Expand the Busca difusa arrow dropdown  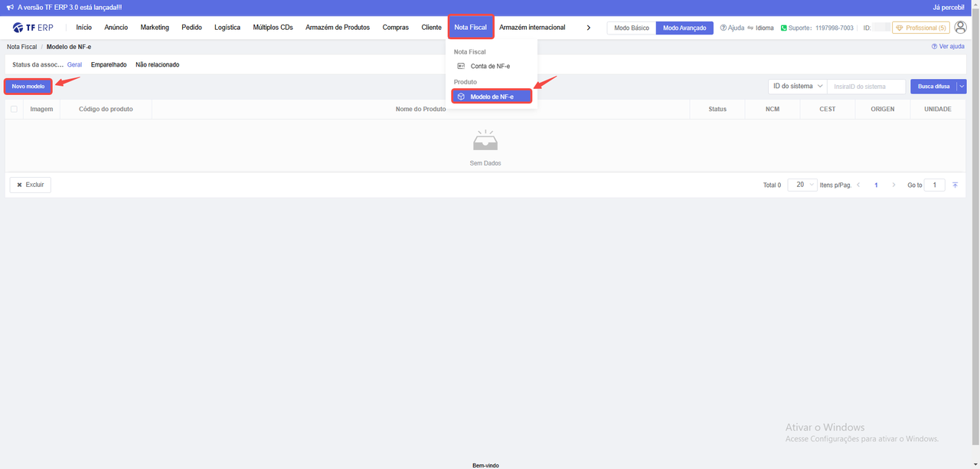962,87
